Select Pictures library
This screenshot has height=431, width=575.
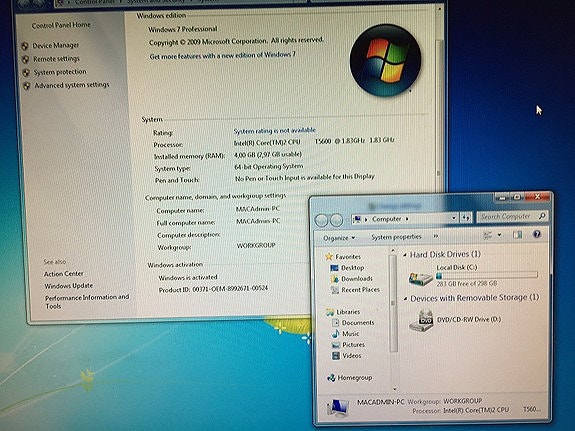point(353,345)
